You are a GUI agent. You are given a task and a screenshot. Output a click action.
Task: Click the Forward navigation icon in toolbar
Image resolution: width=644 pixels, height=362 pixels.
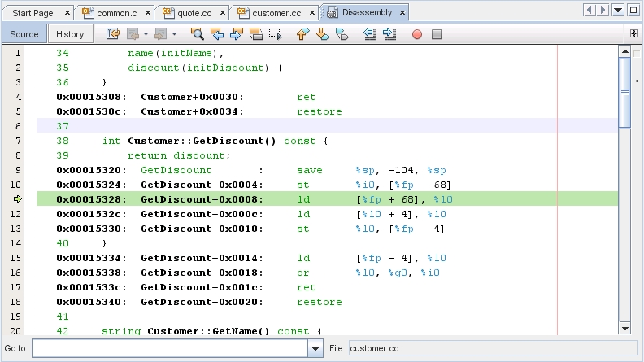coord(160,34)
